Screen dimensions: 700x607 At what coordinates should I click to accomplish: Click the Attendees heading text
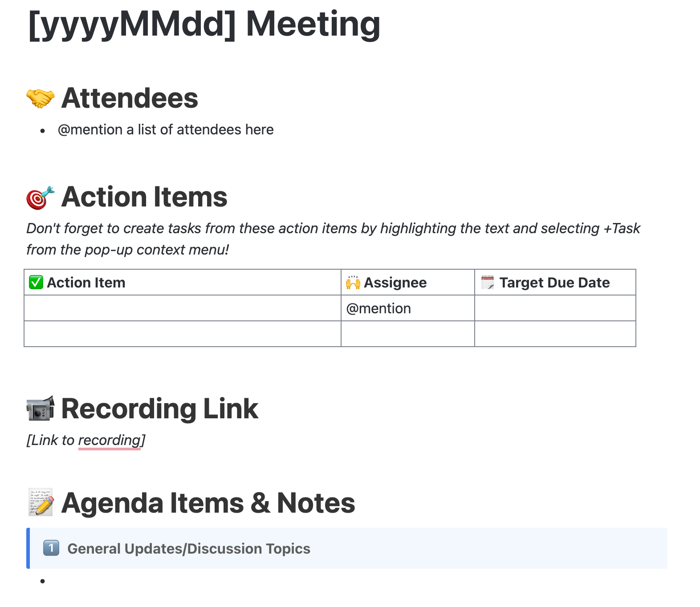tap(130, 98)
